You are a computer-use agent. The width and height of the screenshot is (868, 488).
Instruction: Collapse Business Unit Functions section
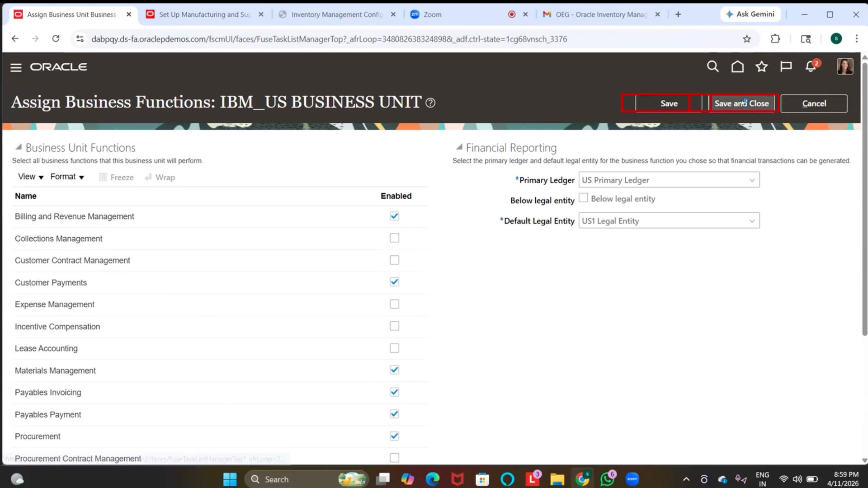click(x=19, y=147)
